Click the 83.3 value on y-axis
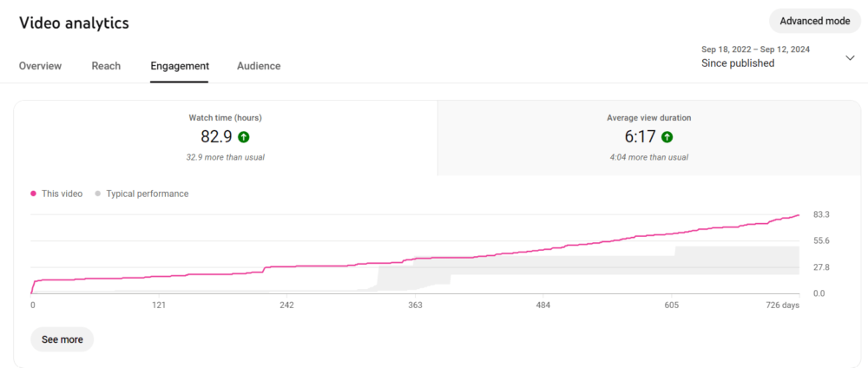The height and width of the screenshot is (368, 868). 822,214
